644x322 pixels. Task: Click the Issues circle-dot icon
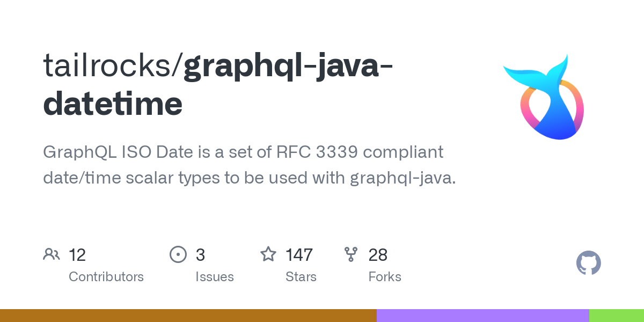(x=178, y=254)
